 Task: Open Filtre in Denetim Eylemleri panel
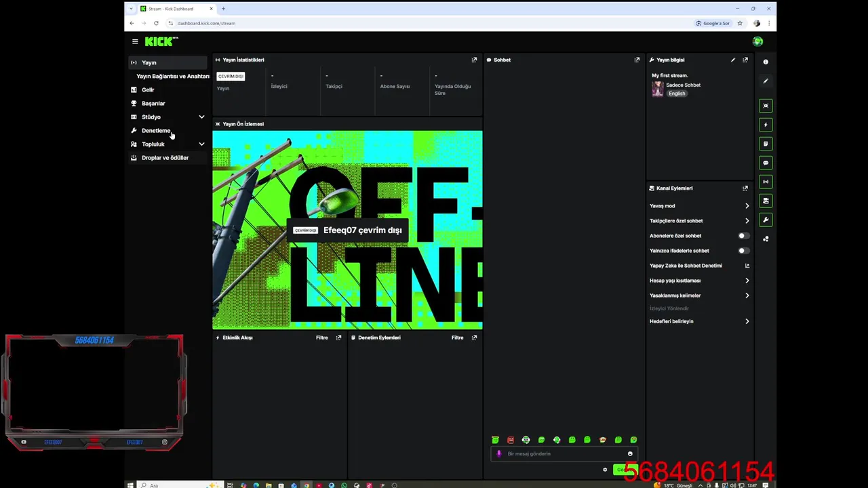coord(458,338)
